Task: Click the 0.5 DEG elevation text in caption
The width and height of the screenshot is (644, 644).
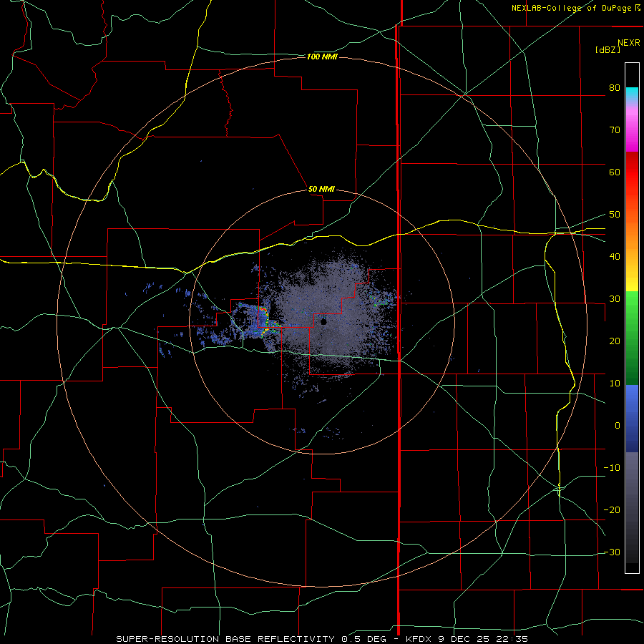Action: 364,639
